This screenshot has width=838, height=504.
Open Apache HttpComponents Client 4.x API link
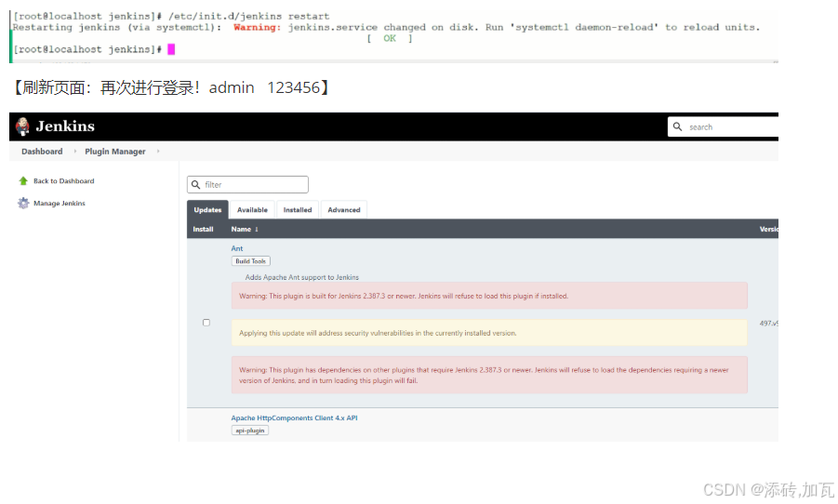294,418
